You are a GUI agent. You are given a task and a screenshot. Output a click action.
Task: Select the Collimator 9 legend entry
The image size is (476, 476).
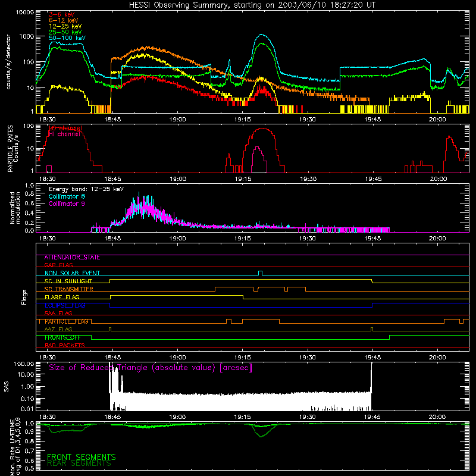tap(67, 203)
